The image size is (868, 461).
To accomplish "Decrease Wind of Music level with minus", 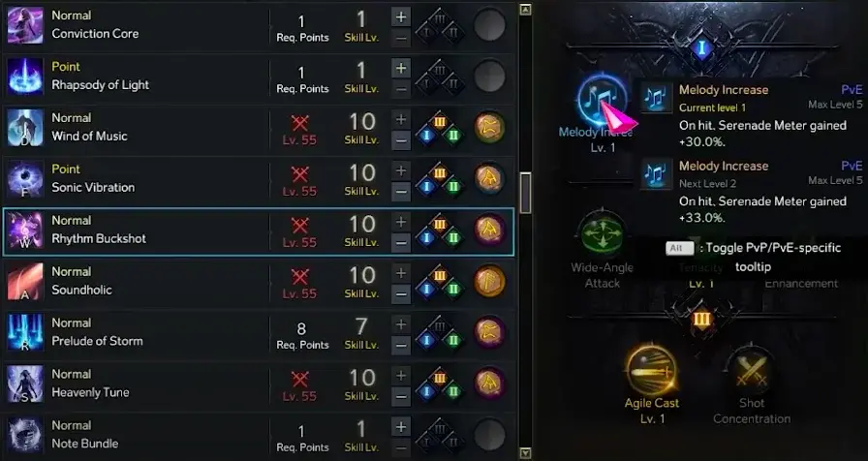I will (x=401, y=140).
